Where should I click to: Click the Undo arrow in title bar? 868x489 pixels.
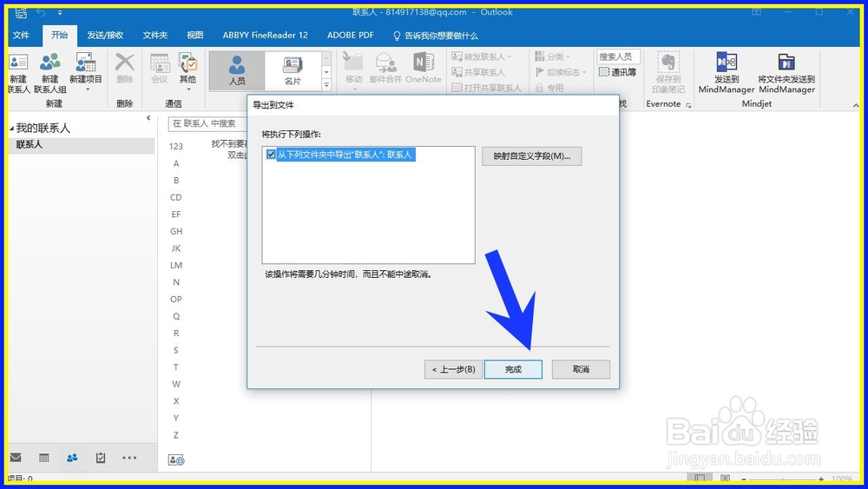pos(41,12)
